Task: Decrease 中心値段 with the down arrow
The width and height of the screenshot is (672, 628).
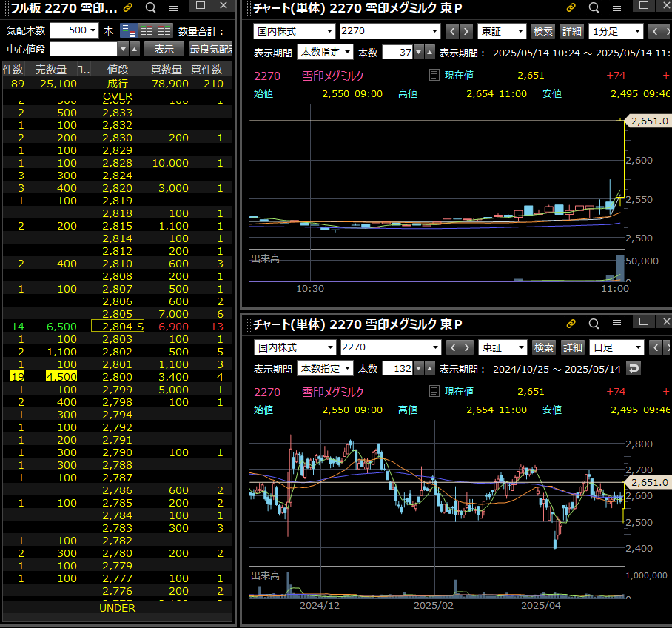Action: pyautogui.click(x=124, y=49)
